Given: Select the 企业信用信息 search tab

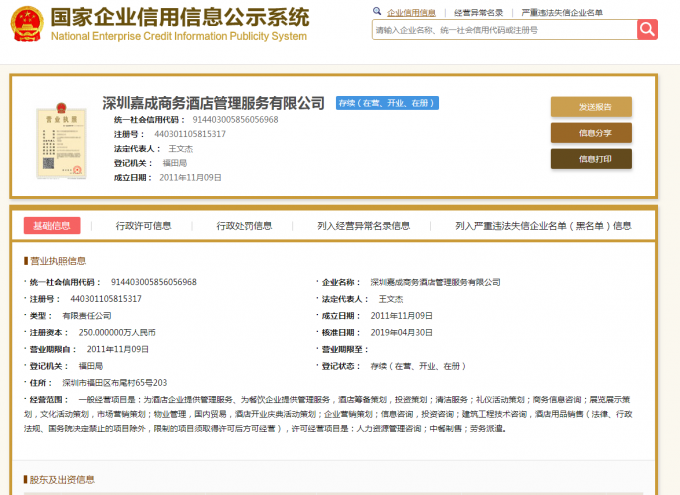Looking at the screenshot, I should tap(411, 13).
